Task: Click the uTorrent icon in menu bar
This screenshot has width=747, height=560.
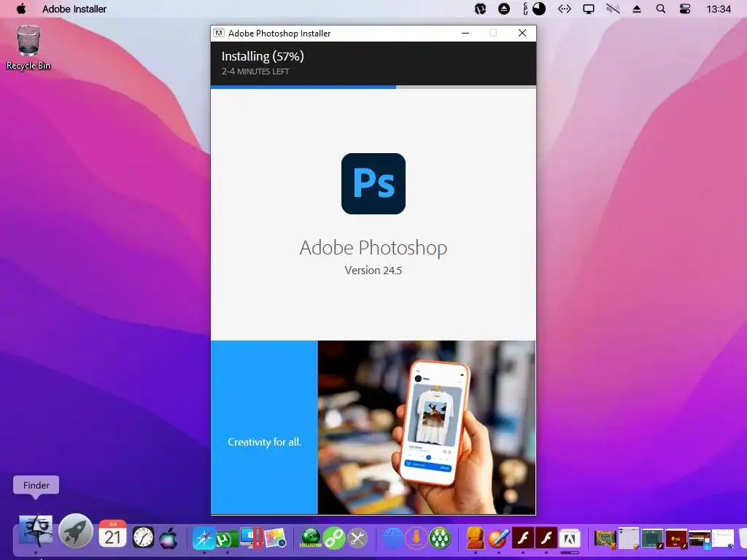Action: pyautogui.click(x=480, y=9)
